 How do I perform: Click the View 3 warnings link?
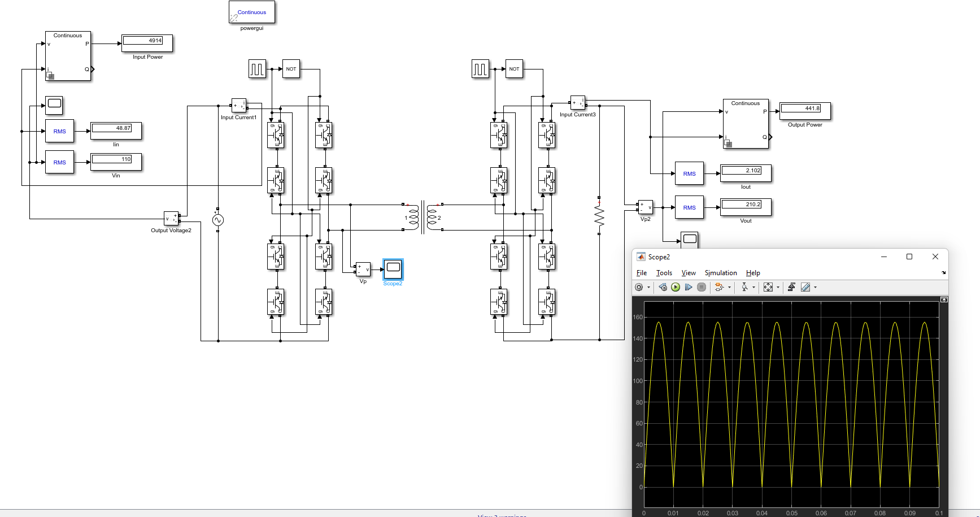(502, 515)
